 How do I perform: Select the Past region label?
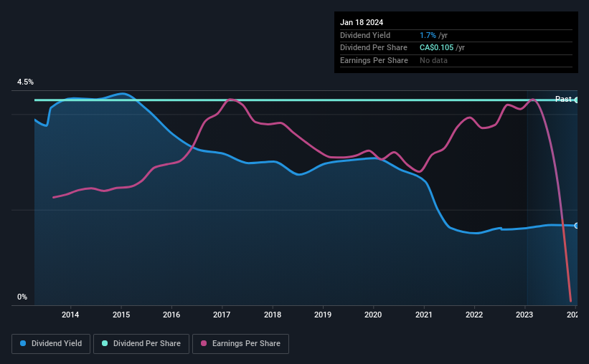(x=563, y=99)
